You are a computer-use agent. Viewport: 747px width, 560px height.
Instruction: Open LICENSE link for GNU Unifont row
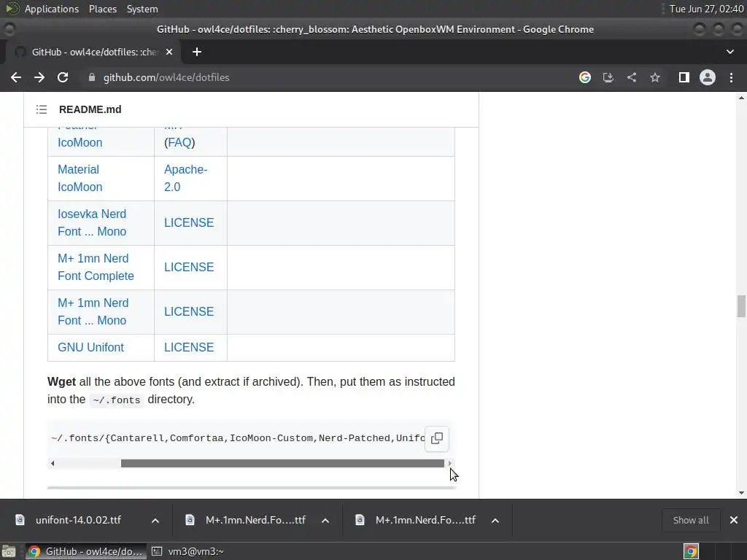[189, 347]
